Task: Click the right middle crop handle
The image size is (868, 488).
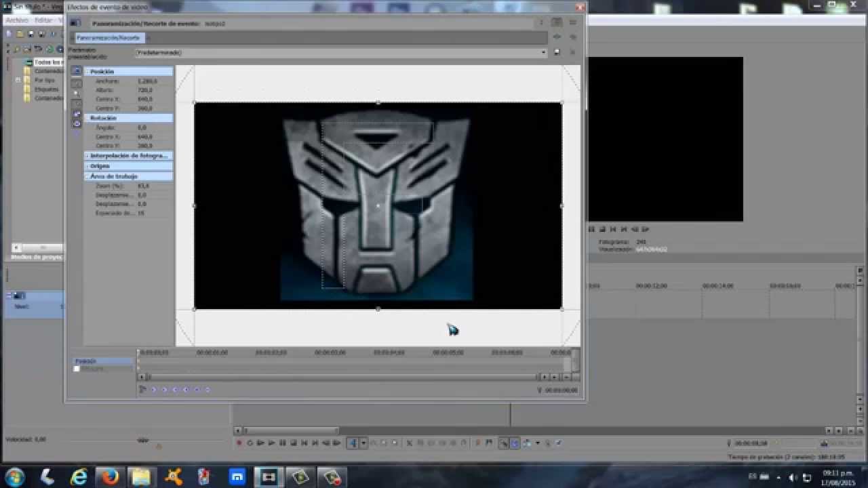Action: pos(561,205)
